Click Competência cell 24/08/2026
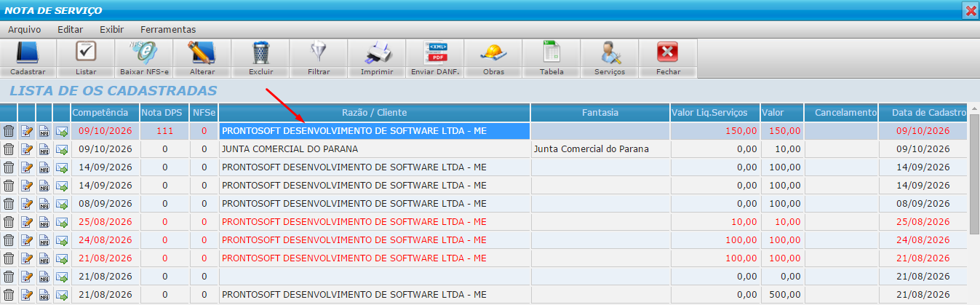Image resolution: width=980 pixels, height=305 pixels. [105, 240]
